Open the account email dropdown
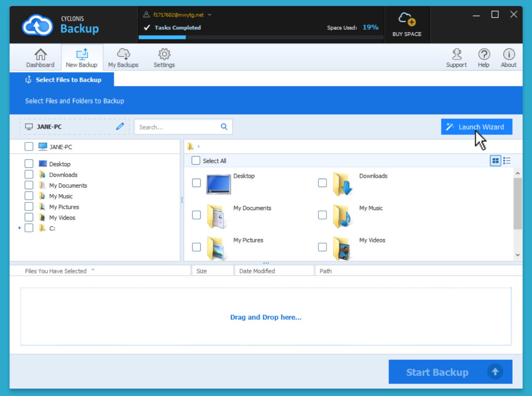 209,15
